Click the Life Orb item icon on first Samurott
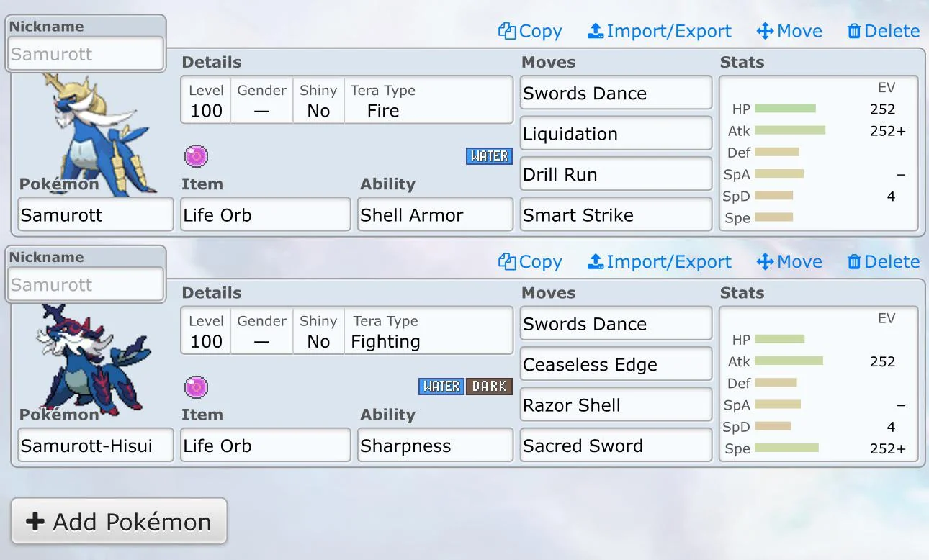The image size is (929, 560). (x=196, y=155)
